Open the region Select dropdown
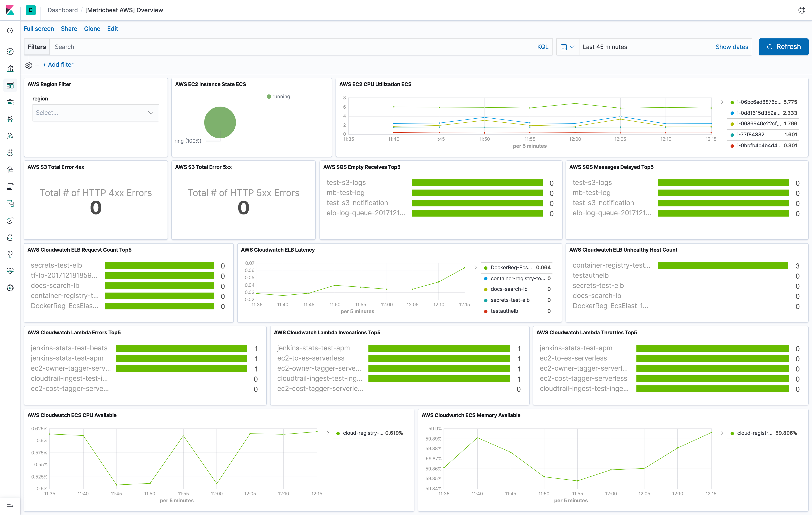The height and width of the screenshot is (515, 812). coord(95,112)
